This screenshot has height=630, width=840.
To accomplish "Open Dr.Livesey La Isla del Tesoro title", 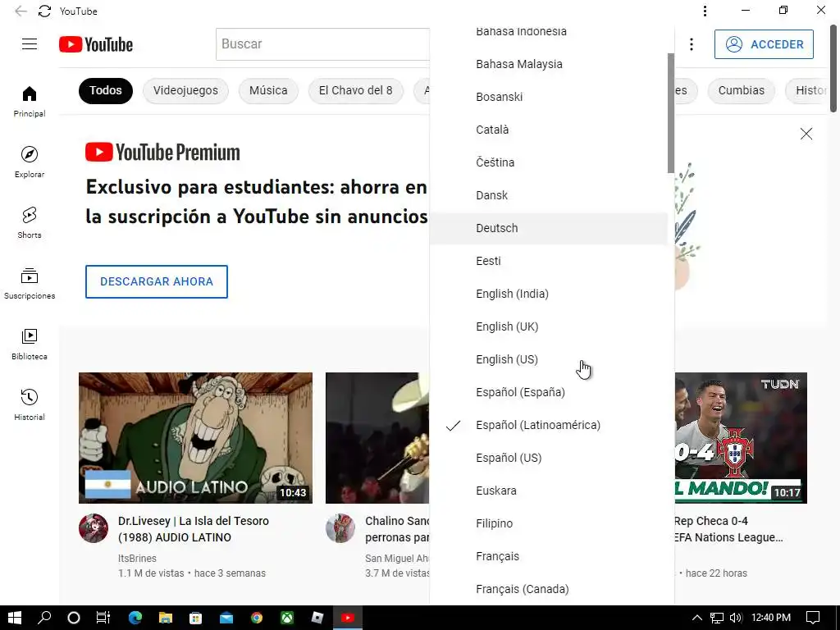I will [x=194, y=529].
